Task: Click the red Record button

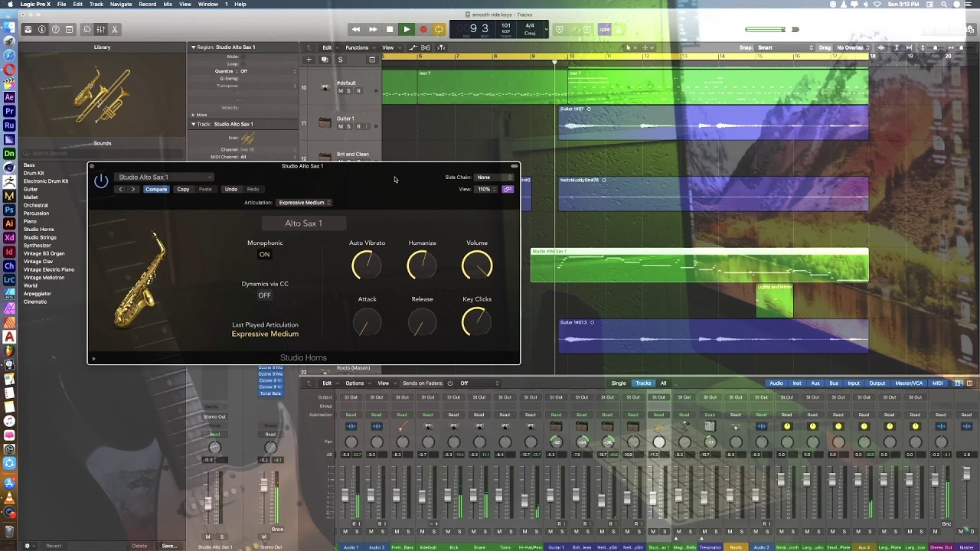Action: (x=423, y=30)
